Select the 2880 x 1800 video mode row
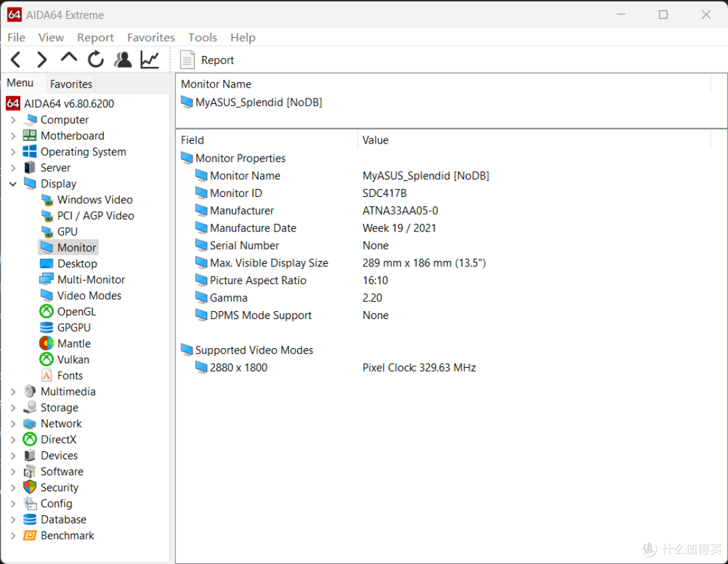Screen dimensions: 728x564 tap(446, 368)
